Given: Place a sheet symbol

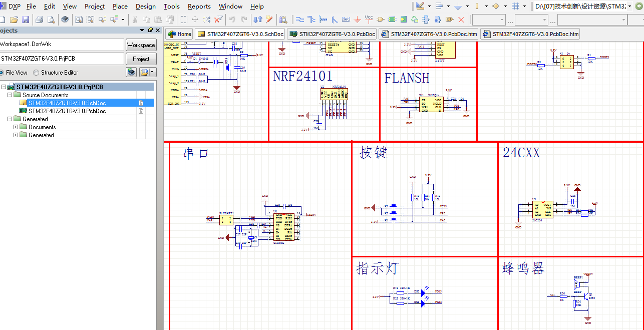Looking at the screenshot, I should coord(392,20).
